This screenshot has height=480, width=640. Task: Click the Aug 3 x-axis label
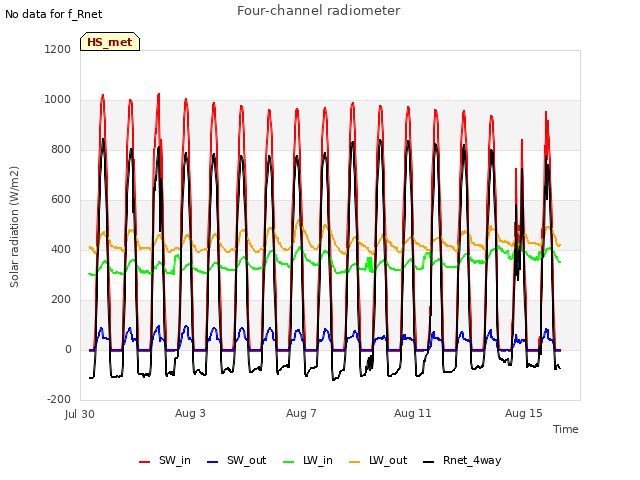click(190, 413)
